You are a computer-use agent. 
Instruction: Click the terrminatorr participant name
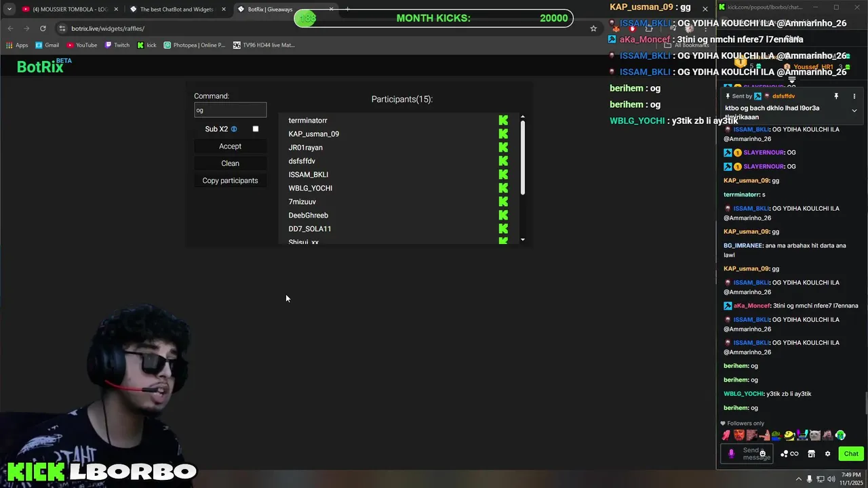click(x=308, y=121)
